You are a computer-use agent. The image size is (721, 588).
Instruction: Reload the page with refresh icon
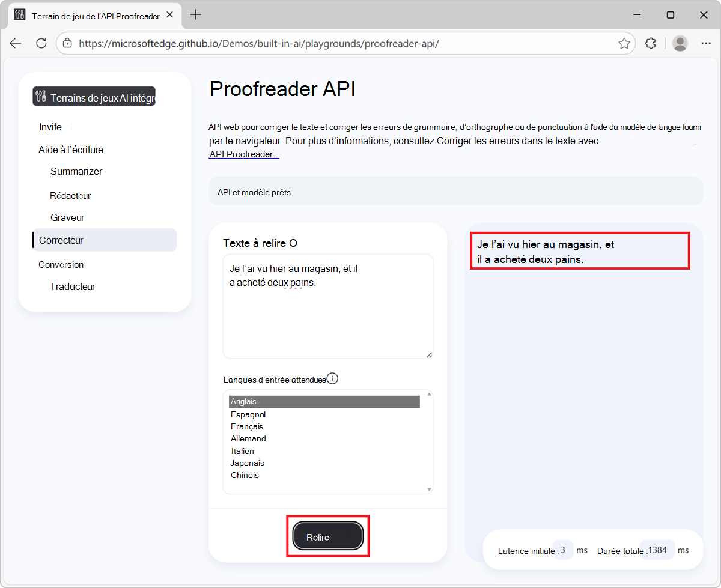41,43
